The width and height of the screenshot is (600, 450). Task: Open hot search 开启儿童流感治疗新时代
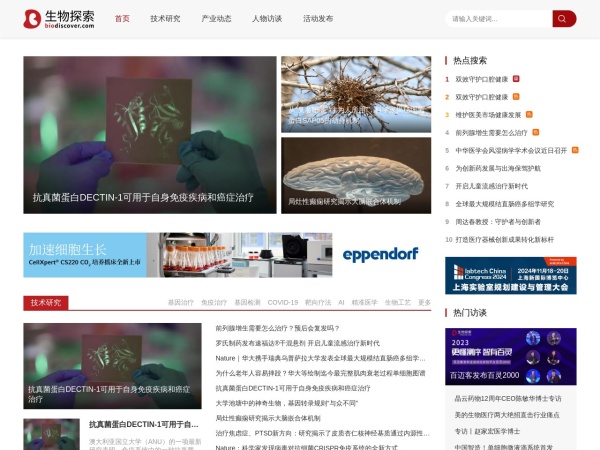point(491,186)
